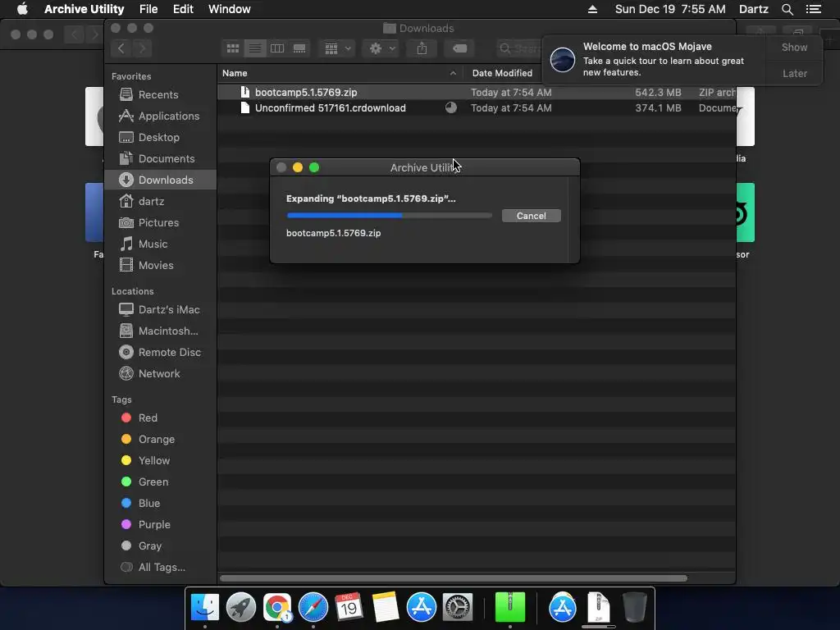This screenshot has height=630, width=840.
Task: Click the Share icon in Finder toolbar
Action: click(422, 48)
